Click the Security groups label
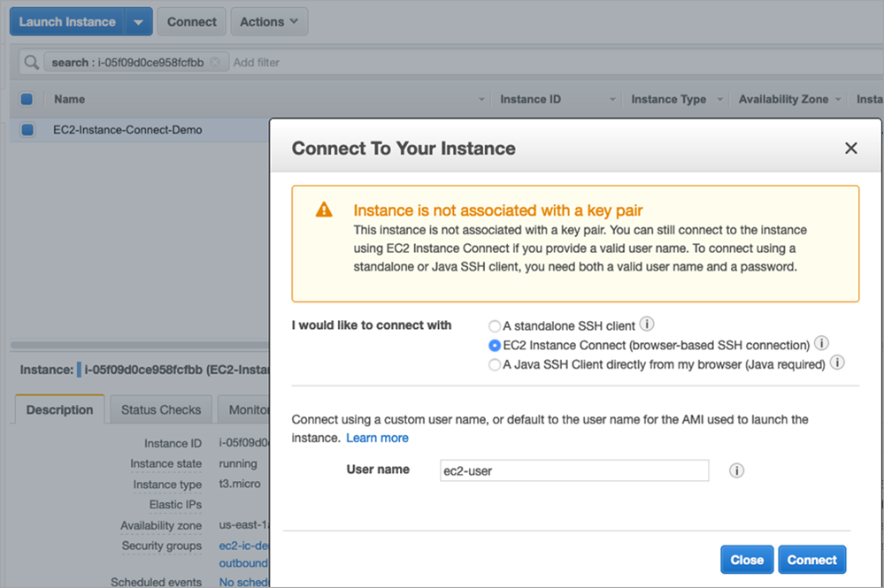Image resolution: width=884 pixels, height=588 pixels. coord(162,546)
